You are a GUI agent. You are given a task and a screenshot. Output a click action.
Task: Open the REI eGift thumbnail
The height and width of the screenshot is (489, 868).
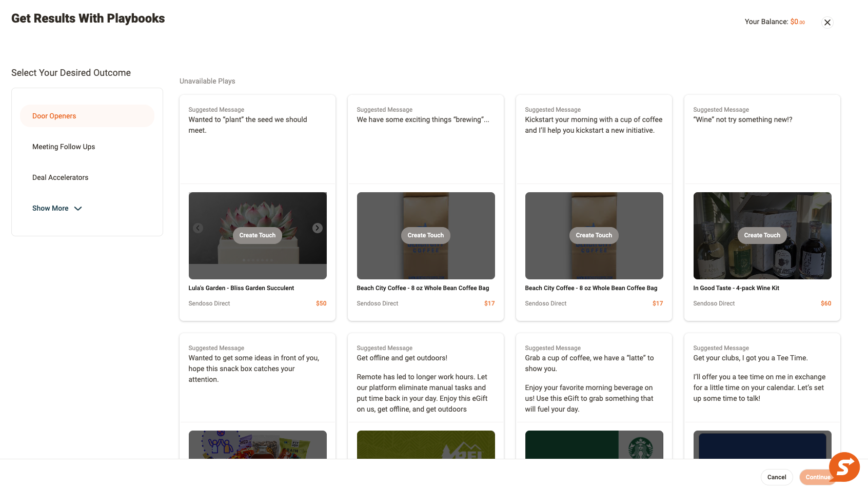click(x=426, y=444)
